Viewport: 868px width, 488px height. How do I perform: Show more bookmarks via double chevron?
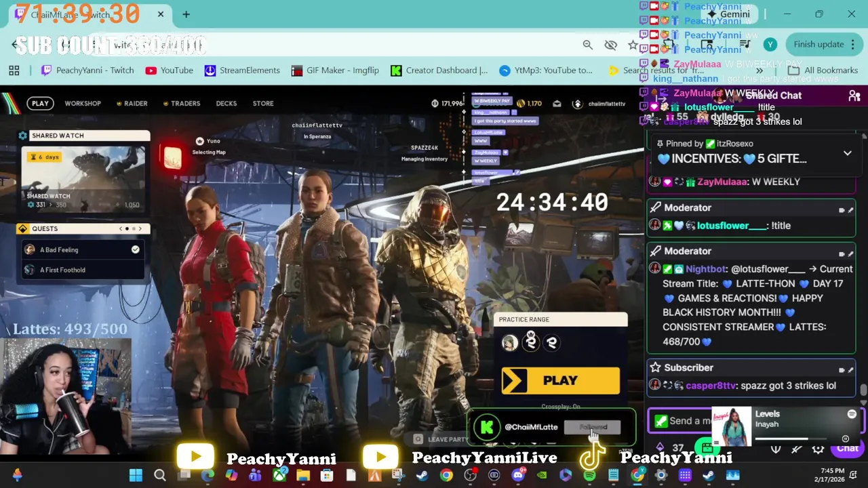(x=759, y=70)
